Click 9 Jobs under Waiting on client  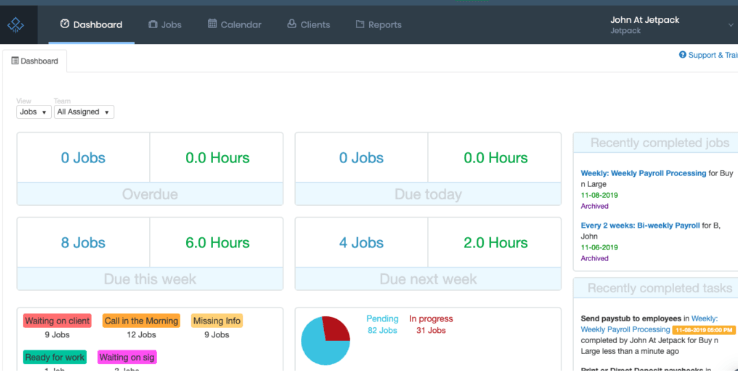click(x=57, y=335)
